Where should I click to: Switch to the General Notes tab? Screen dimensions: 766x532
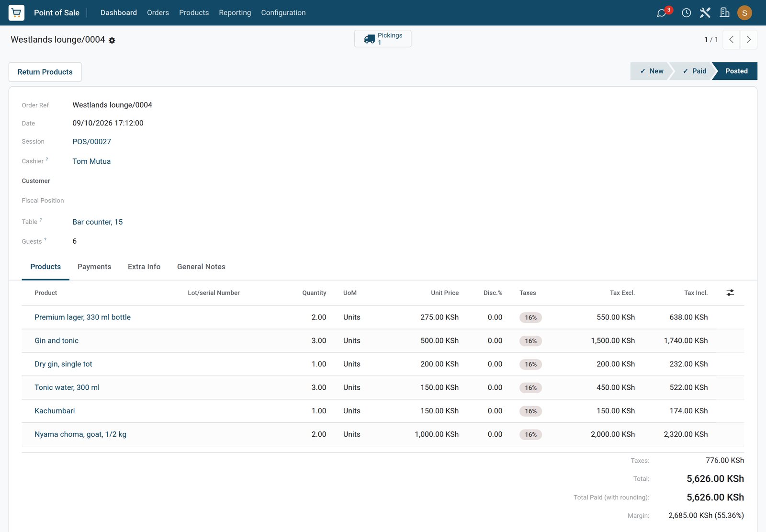click(x=201, y=267)
